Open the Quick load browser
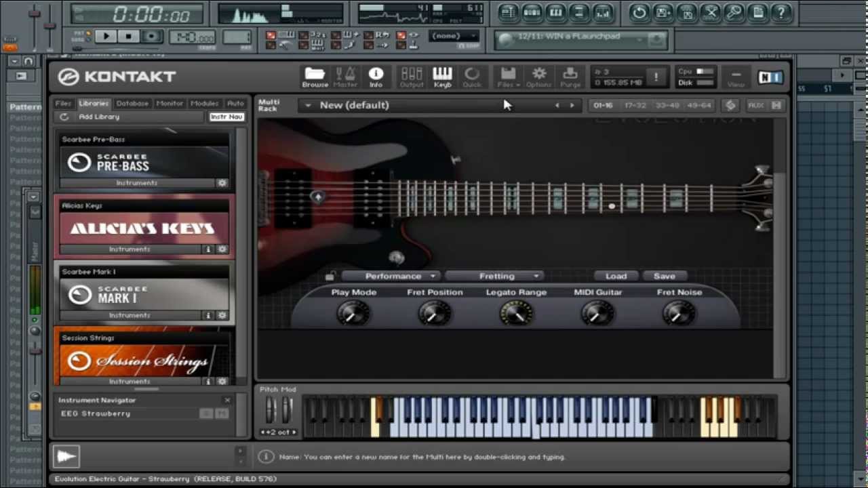This screenshot has width=868, height=488. [472, 77]
